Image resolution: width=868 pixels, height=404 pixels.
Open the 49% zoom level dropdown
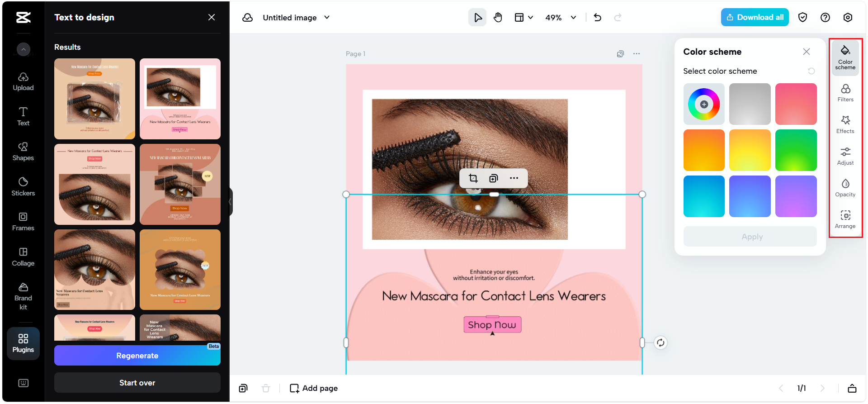[561, 18]
